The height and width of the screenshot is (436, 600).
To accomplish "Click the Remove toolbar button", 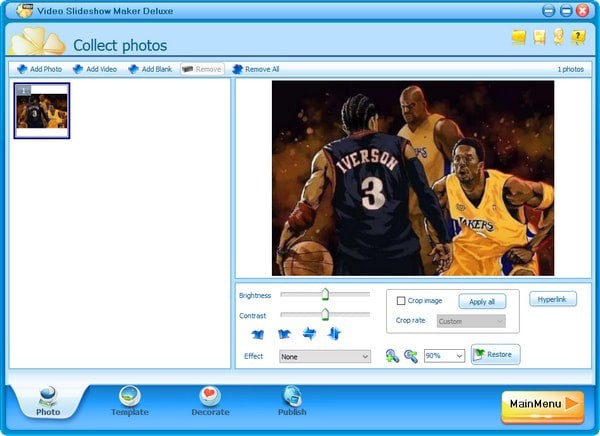I will (202, 69).
